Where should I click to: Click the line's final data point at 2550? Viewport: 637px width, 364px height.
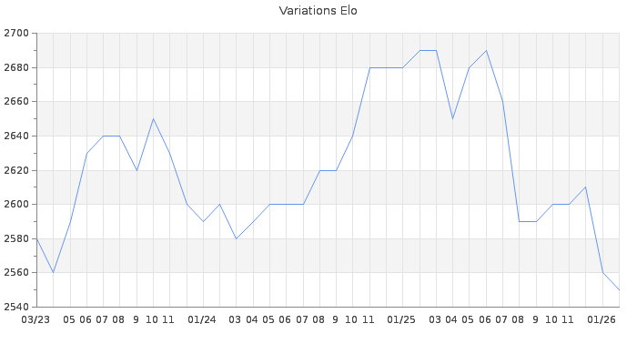(619, 289)
